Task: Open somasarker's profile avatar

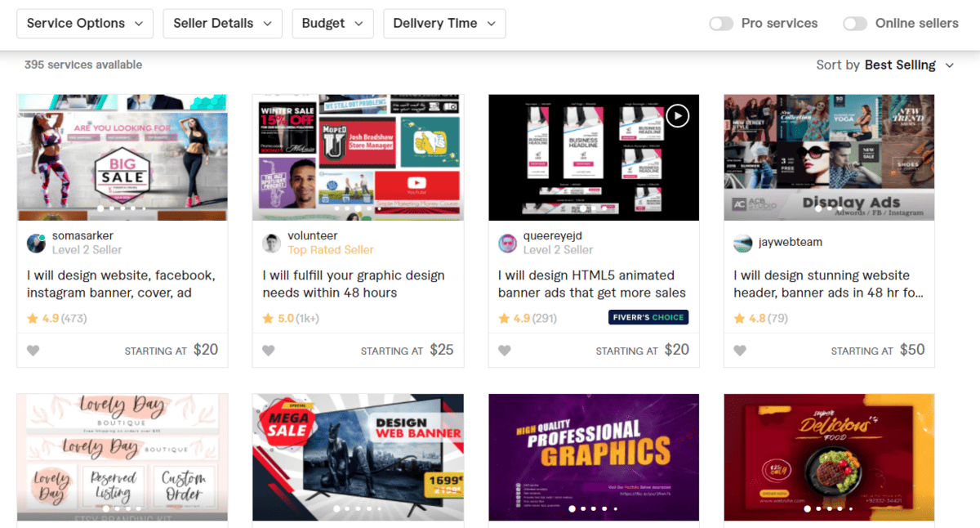Action: click(36, 243)
